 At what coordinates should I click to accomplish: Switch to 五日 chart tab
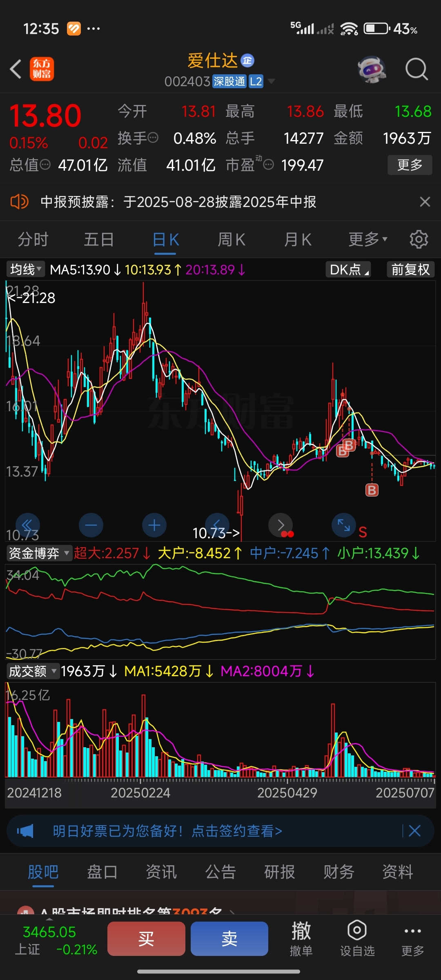click(x=99, y=239)
